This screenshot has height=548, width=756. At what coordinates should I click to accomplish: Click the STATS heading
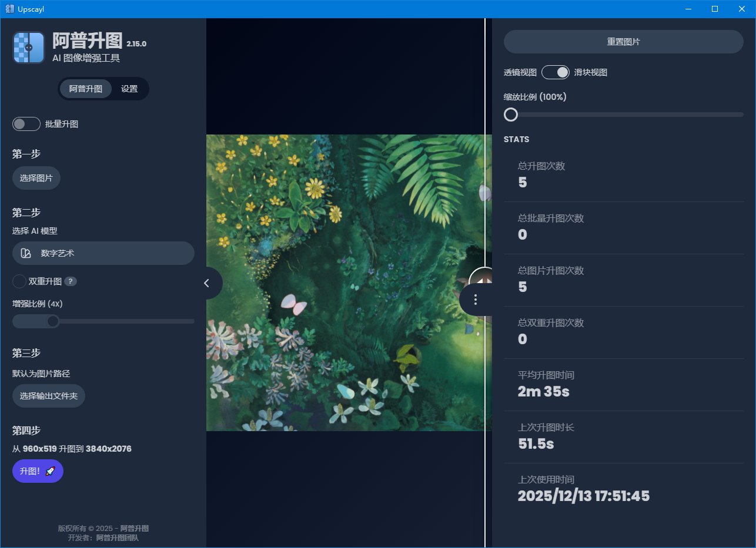click(517, 140)
